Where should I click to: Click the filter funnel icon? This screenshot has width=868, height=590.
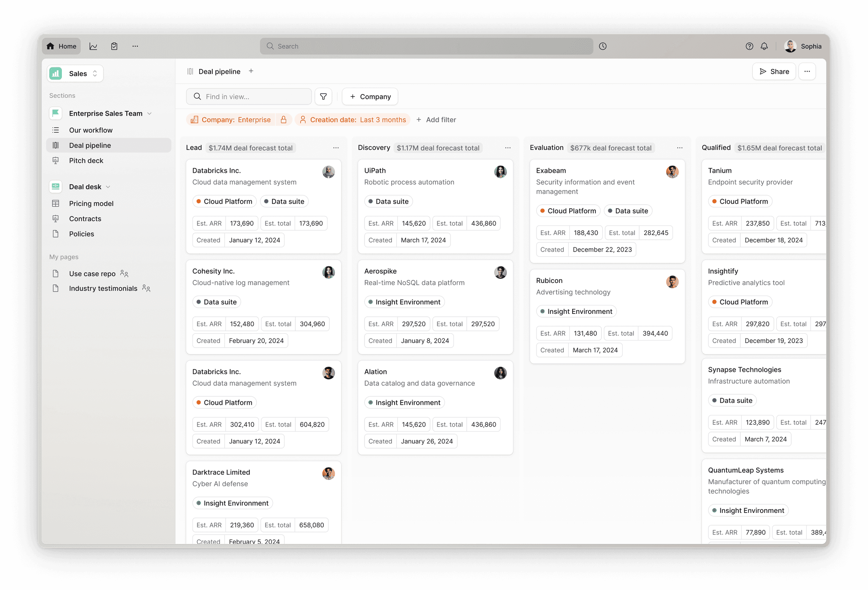323,97
